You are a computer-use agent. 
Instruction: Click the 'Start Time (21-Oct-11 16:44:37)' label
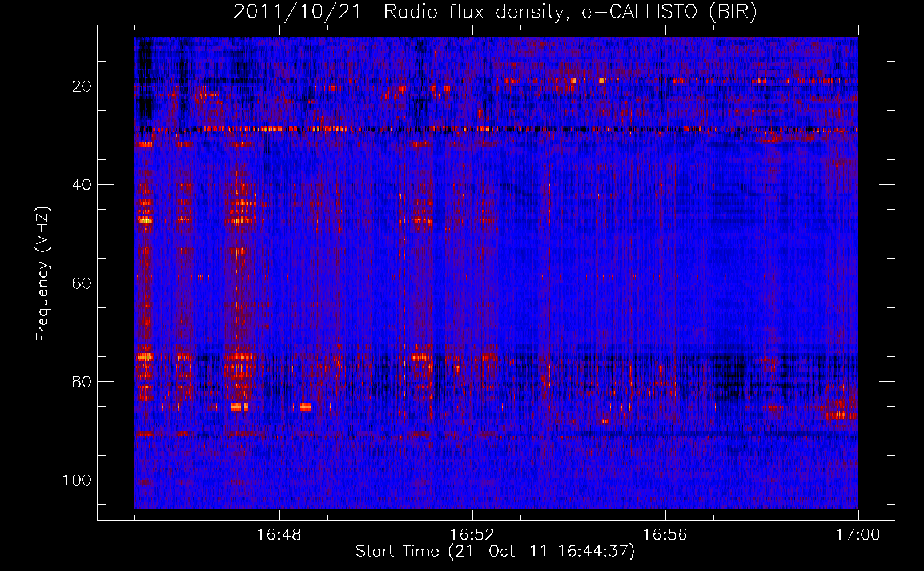(495, 552)
